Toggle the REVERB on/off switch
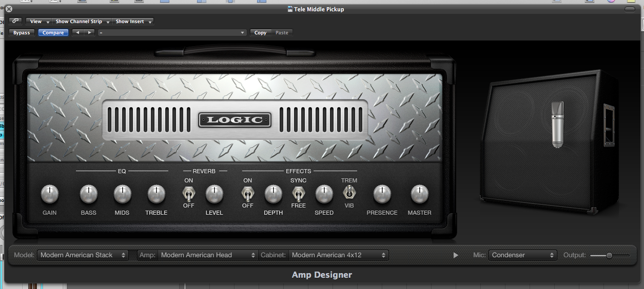 (x=188, y=194)
